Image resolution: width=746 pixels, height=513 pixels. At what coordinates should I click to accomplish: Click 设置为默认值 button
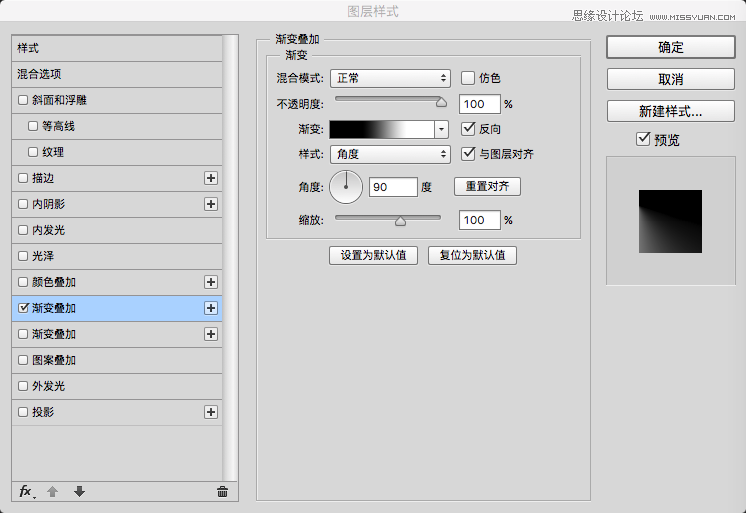373,255
